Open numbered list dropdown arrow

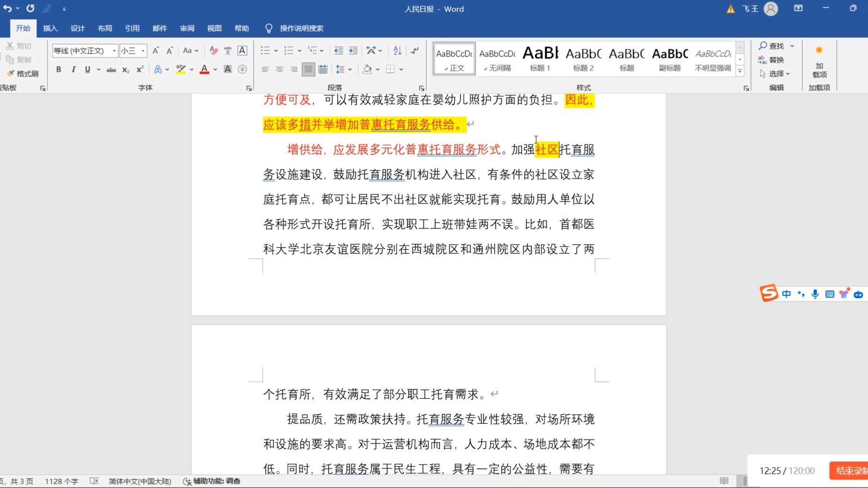coord(299,50)
